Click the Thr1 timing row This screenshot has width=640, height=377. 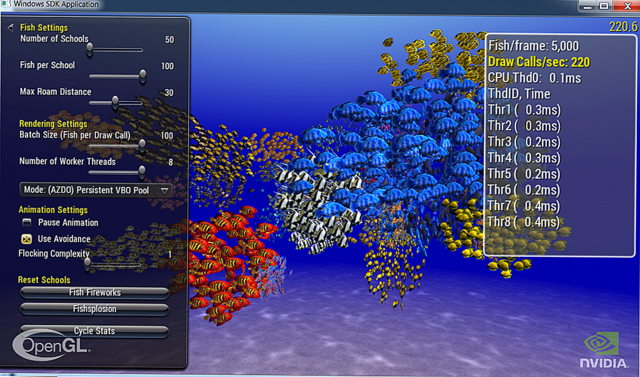coord(524,110)
